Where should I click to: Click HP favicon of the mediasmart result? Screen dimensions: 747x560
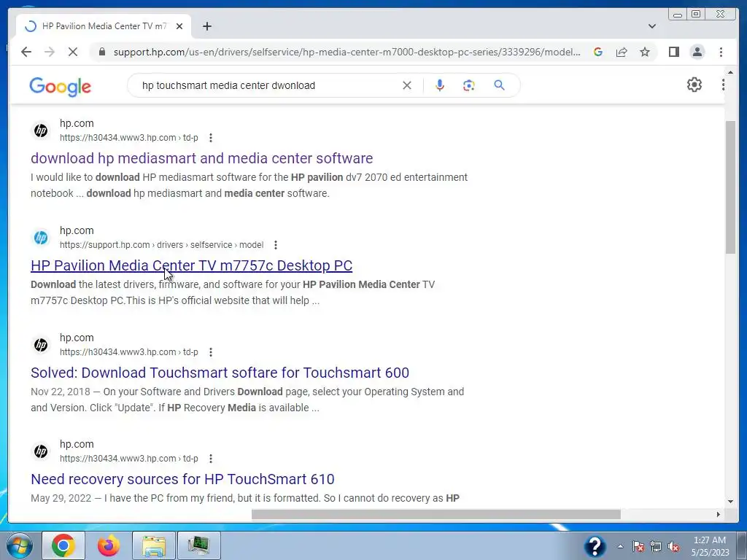pyautogui.click(x=41, y=131)
